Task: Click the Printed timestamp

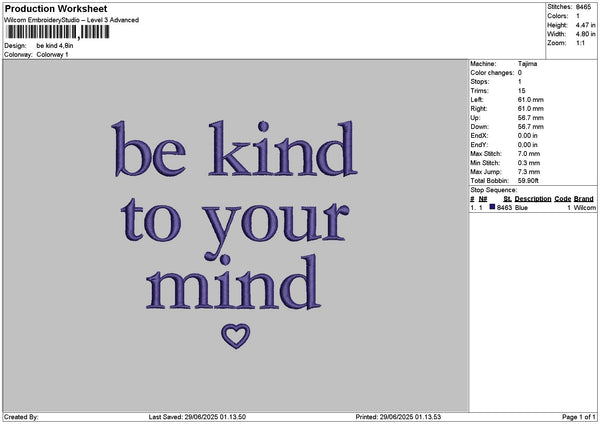Action: click(398, 417)
